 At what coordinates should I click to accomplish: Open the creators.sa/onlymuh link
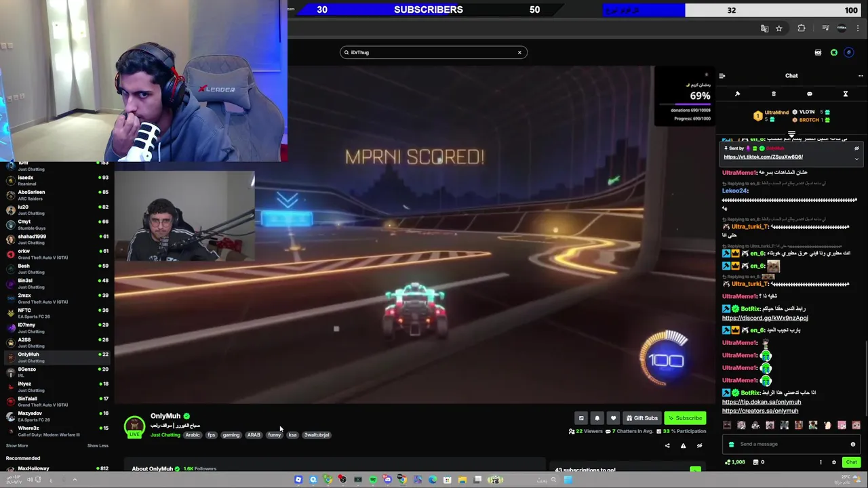pyautogui.click(x=760, y=411)
